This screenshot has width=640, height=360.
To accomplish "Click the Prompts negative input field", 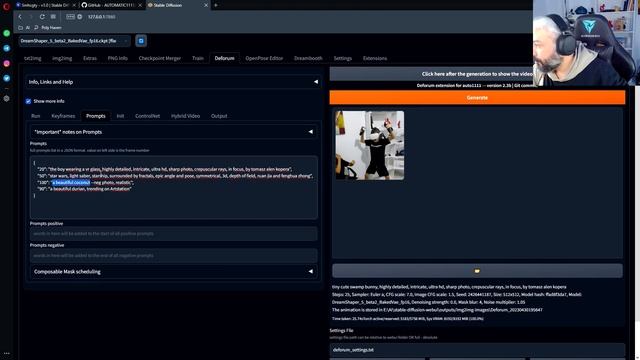I will point(173,256).
